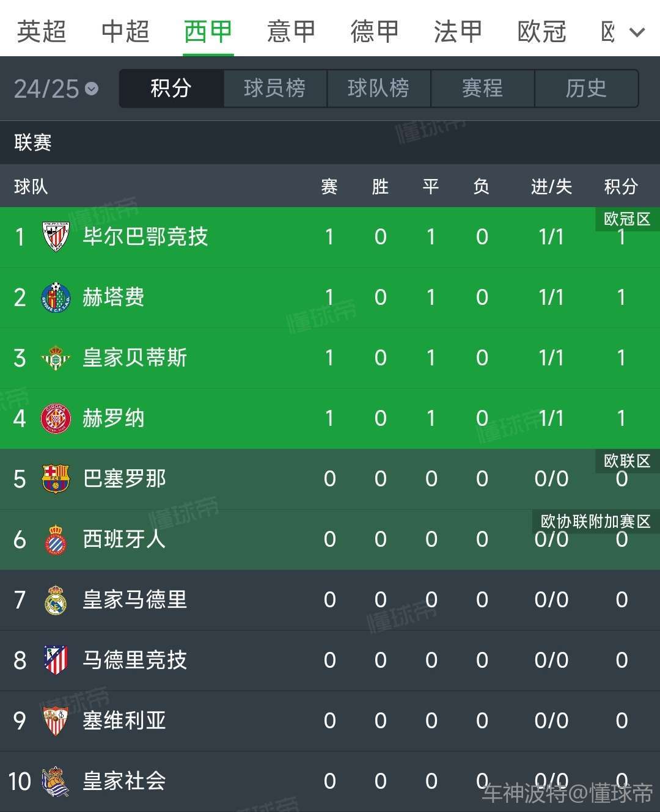The image size is (660, 812).
Task: Switch to the 欧冠 league tab
Action: pyautogui.click(x=541, y=32)
